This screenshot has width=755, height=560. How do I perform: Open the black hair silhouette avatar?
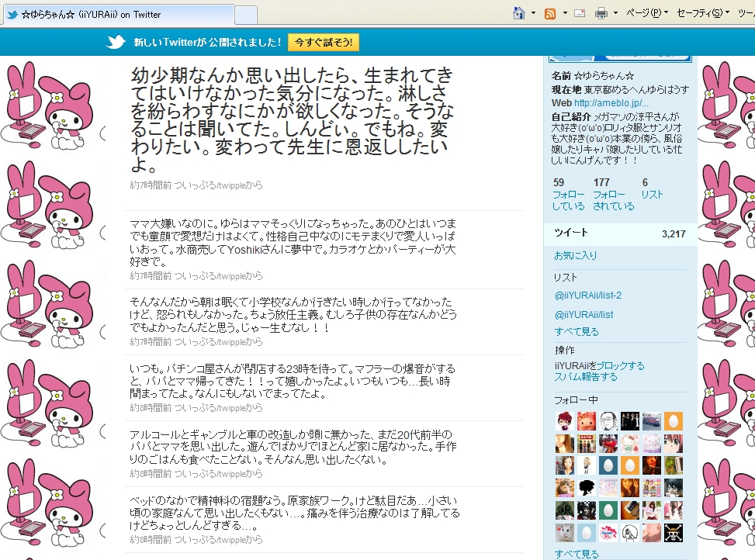point(587,488)
